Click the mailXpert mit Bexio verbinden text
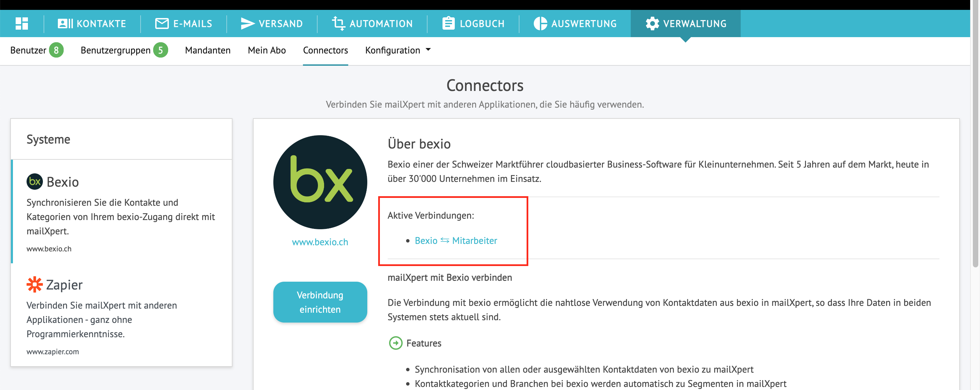The image size is (980, 390). [450, 278]
